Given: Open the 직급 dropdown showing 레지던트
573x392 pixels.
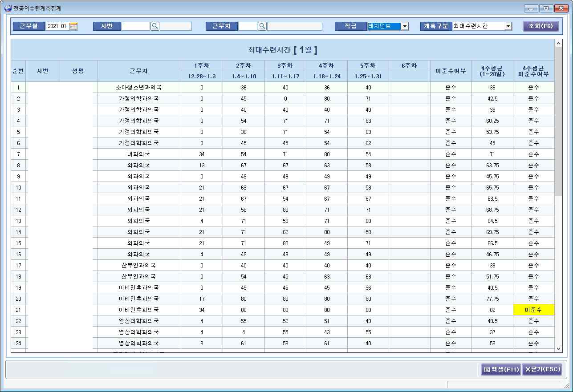Looking at the screenshot, I should click(x=404, y=26).
